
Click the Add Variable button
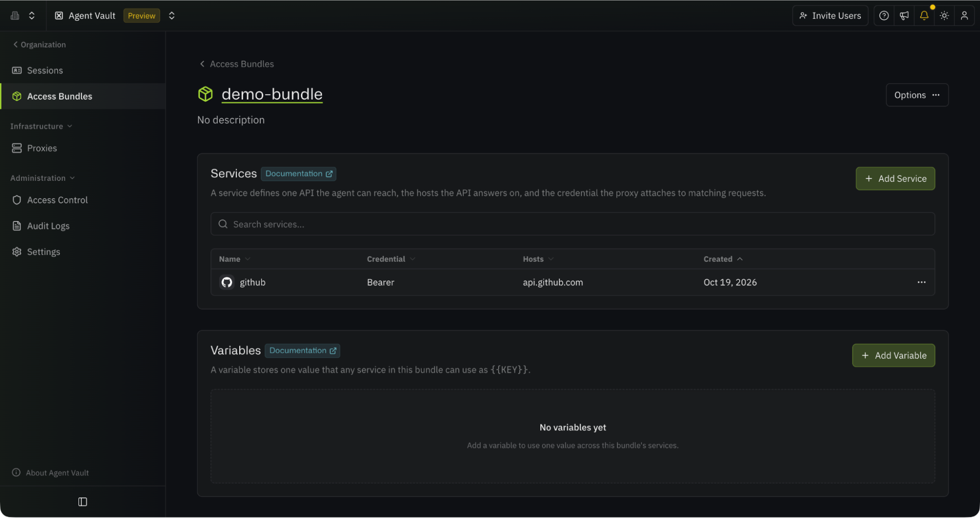(x=893, y=356)
